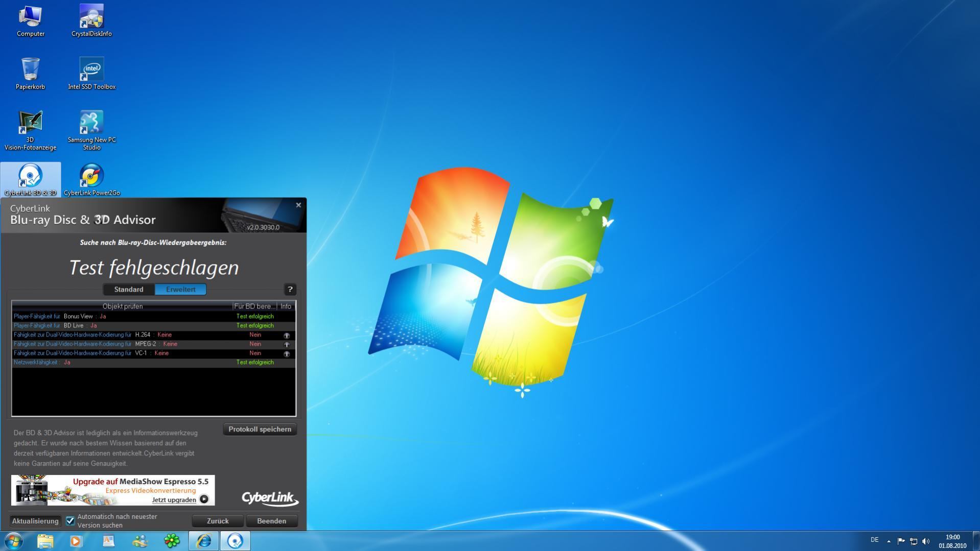Open the document editor taskbar icon

108,541
